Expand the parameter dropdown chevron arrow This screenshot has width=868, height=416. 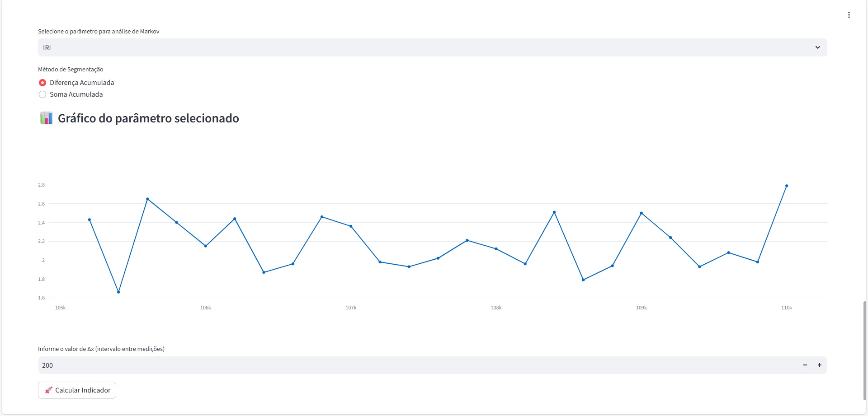click(817, 47)
